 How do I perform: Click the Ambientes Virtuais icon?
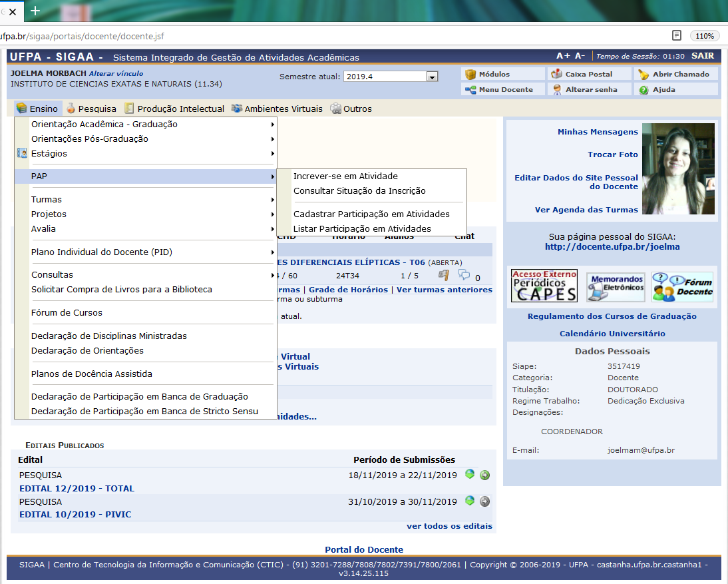point(237,109)
